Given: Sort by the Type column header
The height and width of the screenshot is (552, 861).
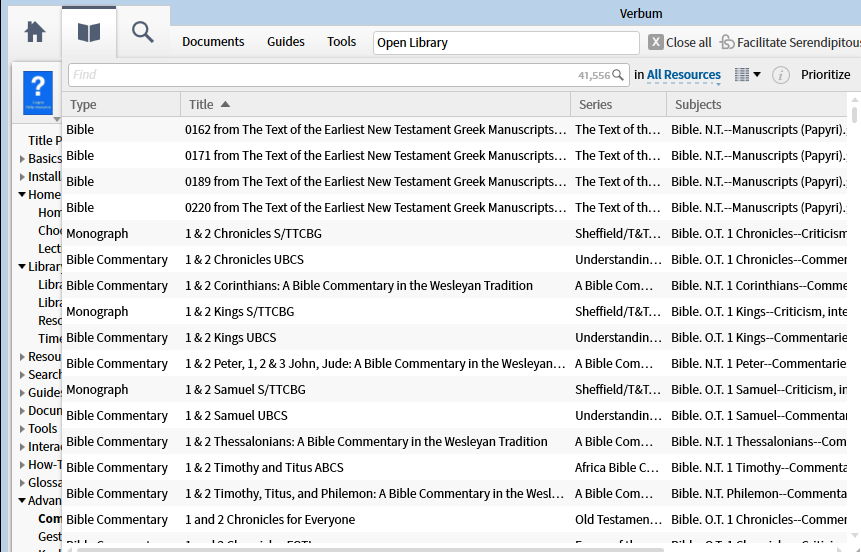Looking at the screenshot, I should click(121, 104).
